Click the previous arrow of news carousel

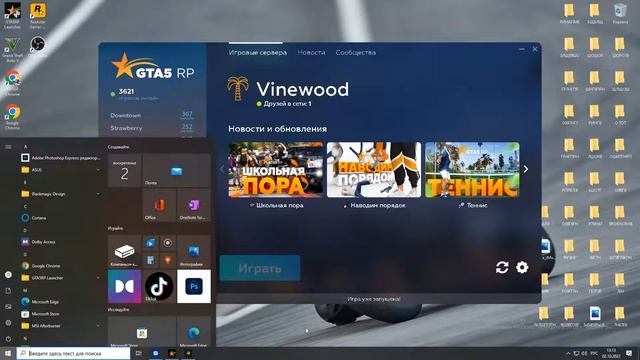pos(222,169)
